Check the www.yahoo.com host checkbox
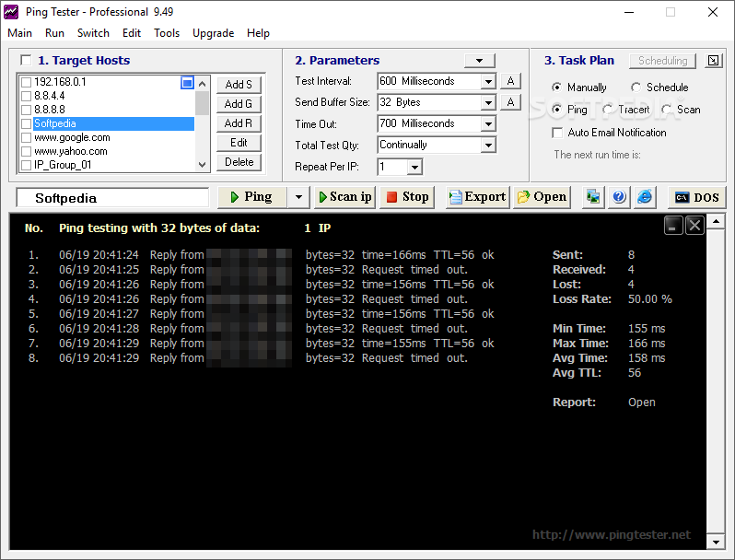Image resolution: width=735 pixels, height=560 pixels. click(x=27, y=151)
